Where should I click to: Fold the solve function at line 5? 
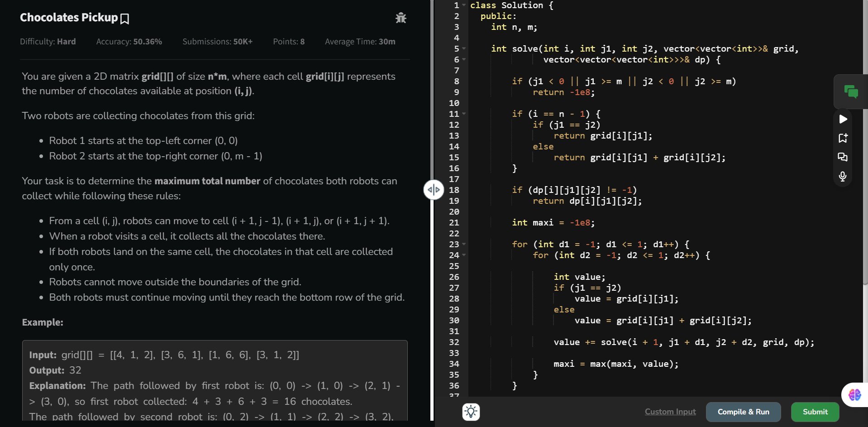(x=464, y=49)
